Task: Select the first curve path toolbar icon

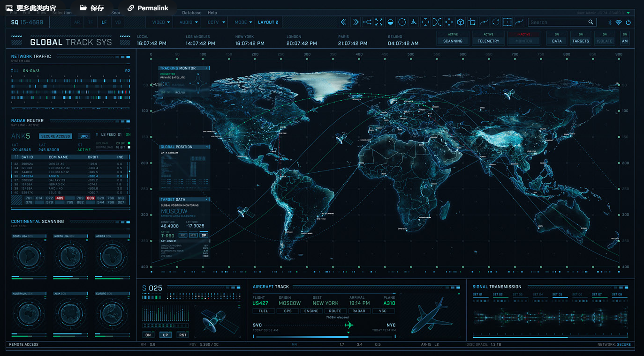Action: click(x=484, y=22)
